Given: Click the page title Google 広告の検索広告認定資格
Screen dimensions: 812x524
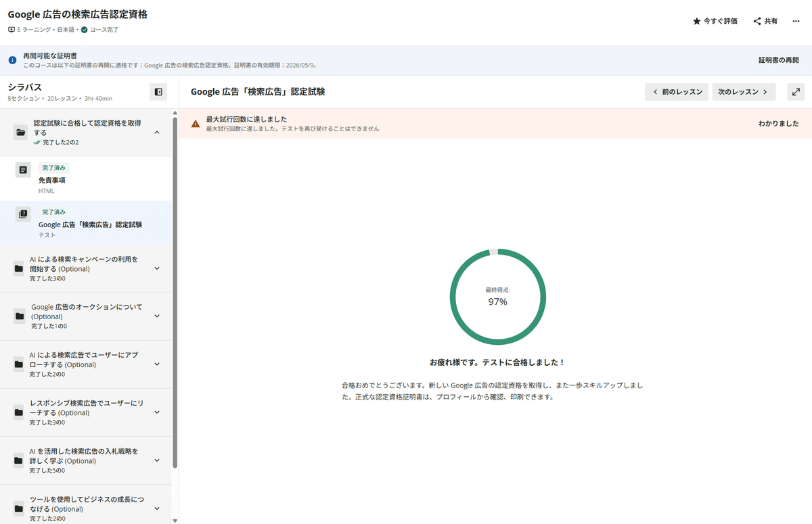Looking at the screenshot, I should (x=78, y=14).
